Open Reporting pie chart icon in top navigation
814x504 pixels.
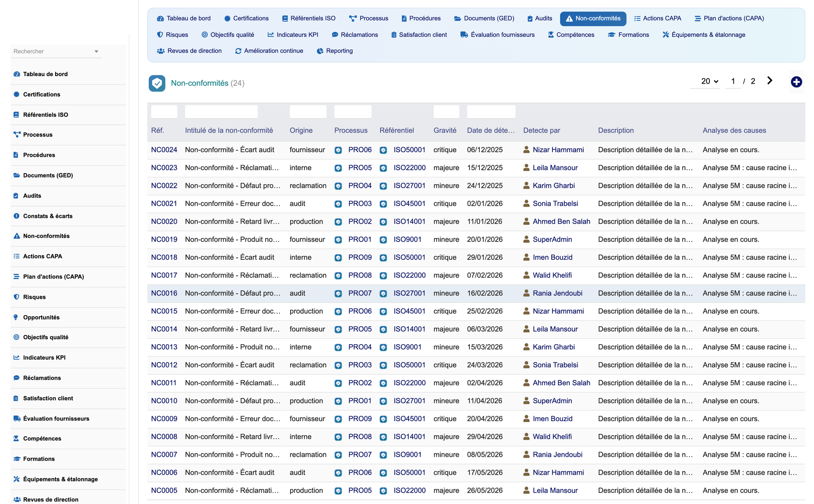point(320,51)
